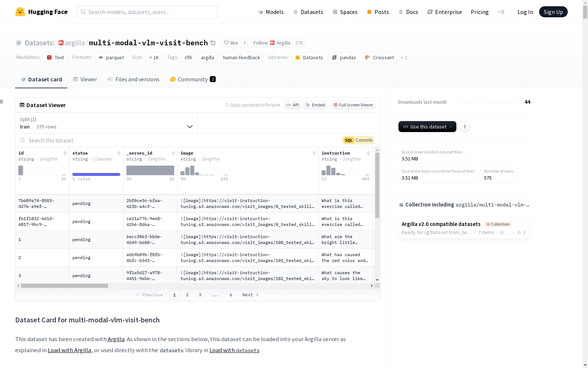588x368 pixels.
Task: Sort the image column using its sort arrows
Action: click(x=314, y=153)
